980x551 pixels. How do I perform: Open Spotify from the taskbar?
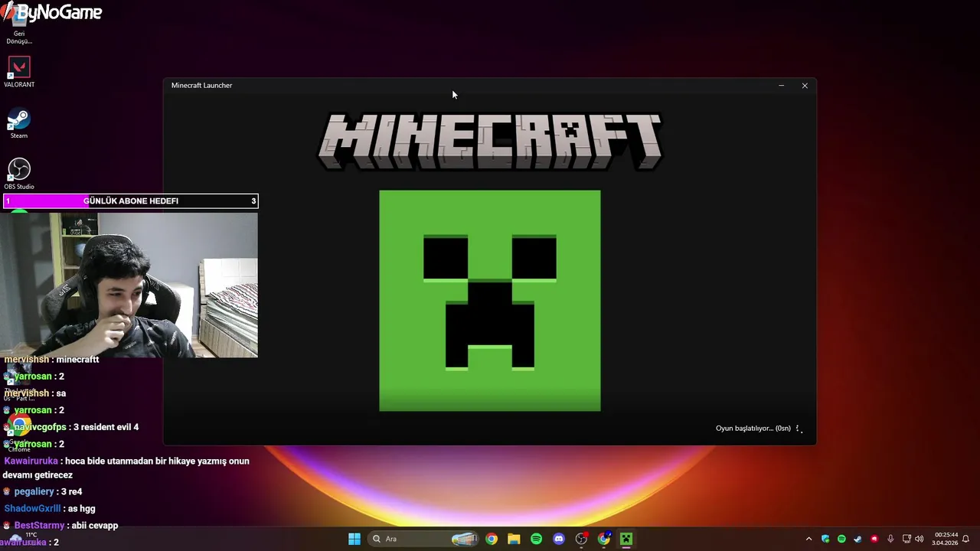pyautogui.click(x=536, y=539)
